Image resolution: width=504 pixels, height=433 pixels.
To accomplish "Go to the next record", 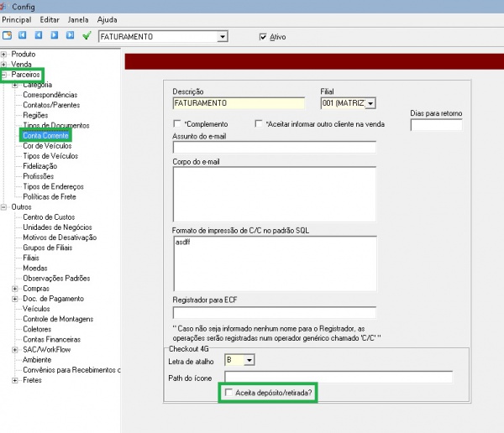I will coord(55,36).
